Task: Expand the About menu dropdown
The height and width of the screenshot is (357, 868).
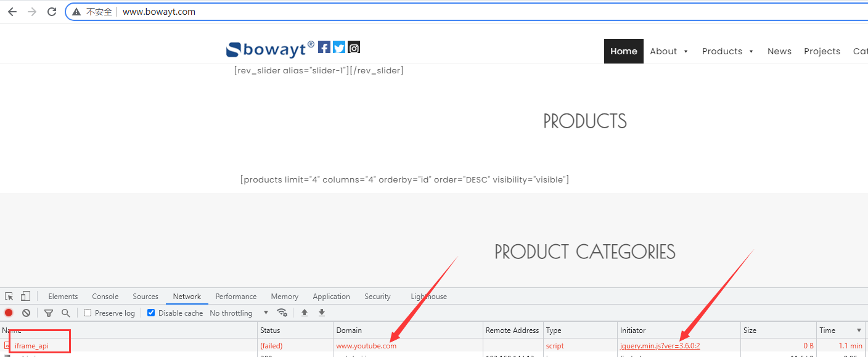Action: [x=669, y=51]
